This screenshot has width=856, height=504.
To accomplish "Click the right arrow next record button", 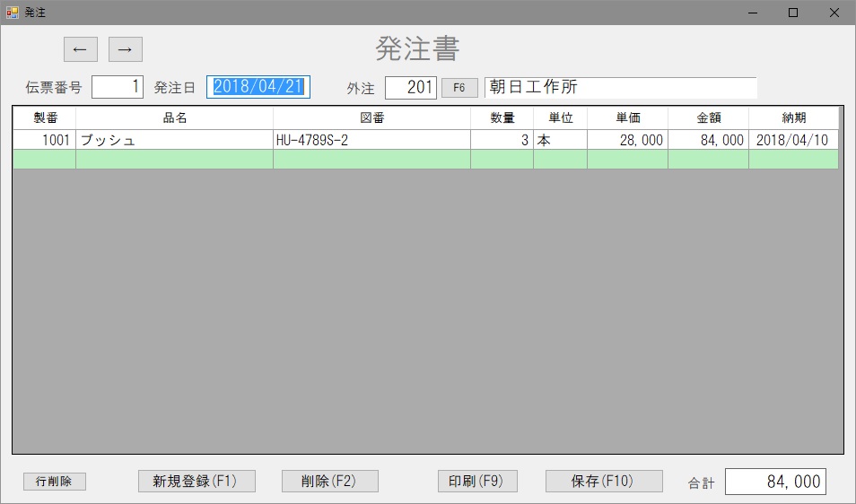I will 125,49.
